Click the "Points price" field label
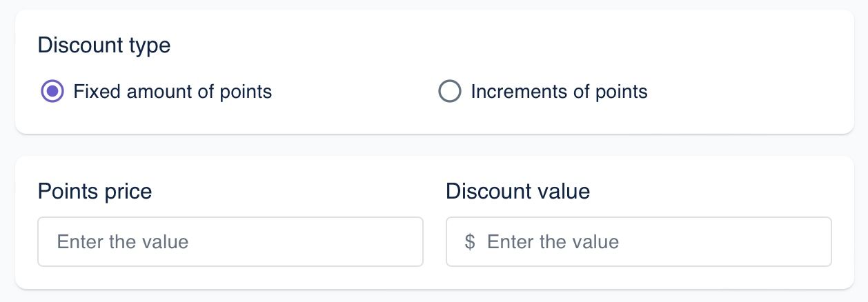This screenshot has width=868, height=302. (x=95, y=191)
